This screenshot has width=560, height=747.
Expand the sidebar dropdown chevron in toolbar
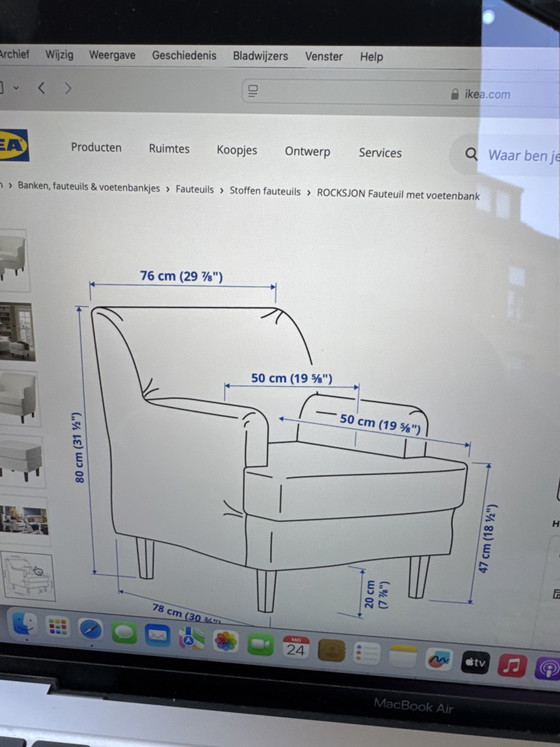[16, 88]
